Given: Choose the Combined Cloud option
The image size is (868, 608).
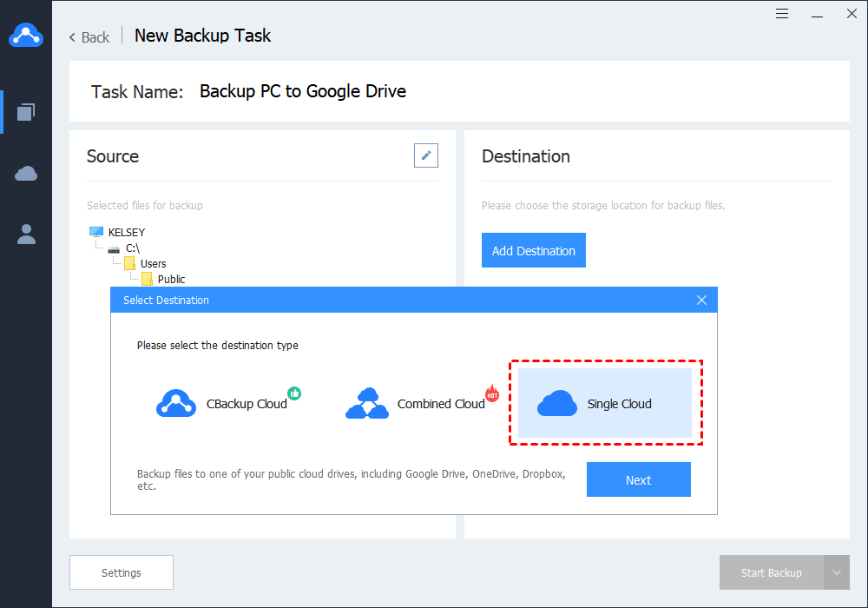Looking at the screenshot, I should click(x=422, y=403).
